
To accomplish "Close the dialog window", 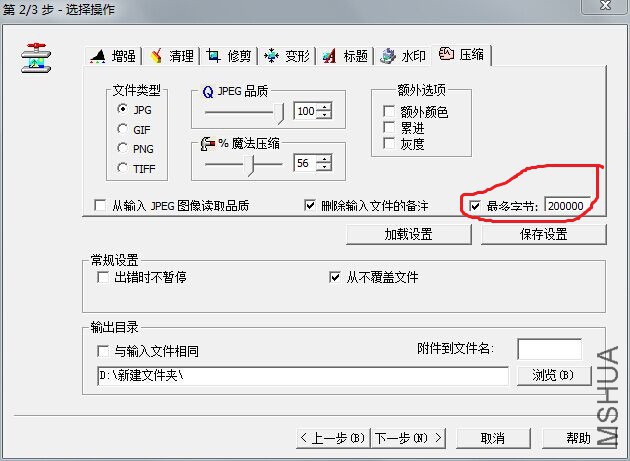I will coord(605,6).
